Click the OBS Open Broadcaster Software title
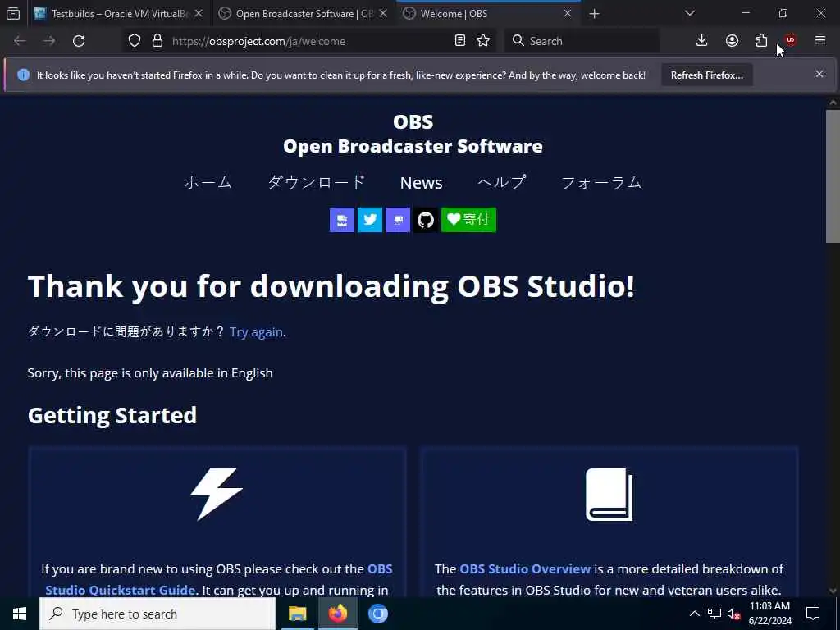Viewport: 840px width, 630px height. [413, 134]
